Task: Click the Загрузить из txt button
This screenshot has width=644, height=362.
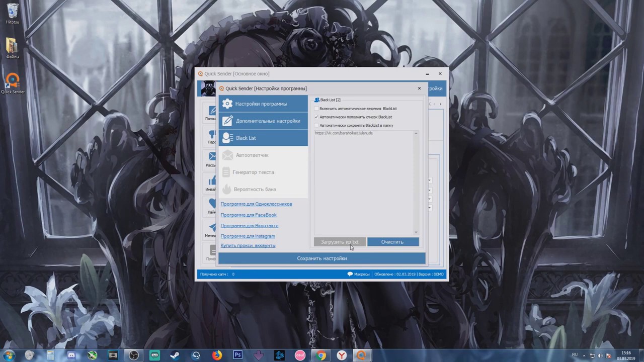Action: coord(340,242)
